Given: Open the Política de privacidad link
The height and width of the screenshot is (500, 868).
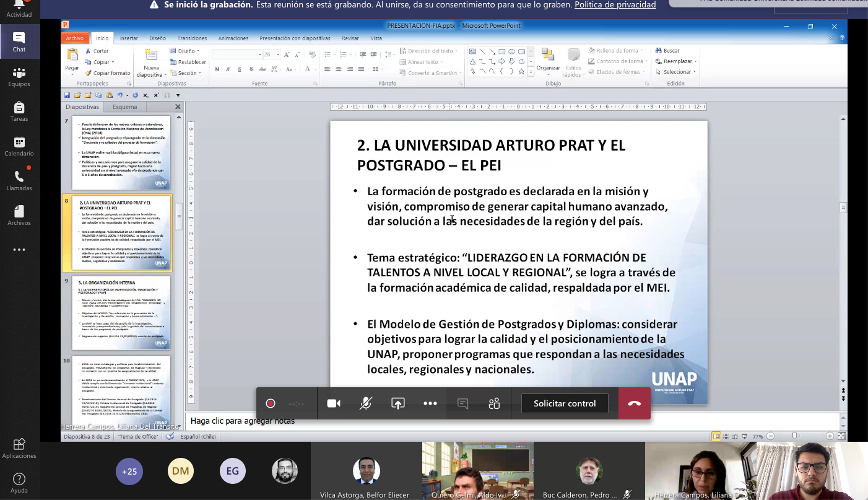Looking at the screenshot, I should coord(615,5).
